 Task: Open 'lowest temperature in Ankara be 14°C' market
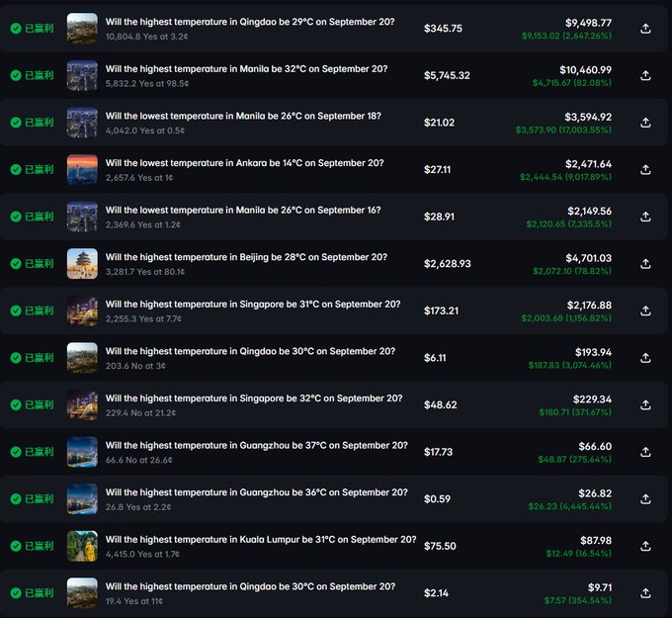(244, 163)
